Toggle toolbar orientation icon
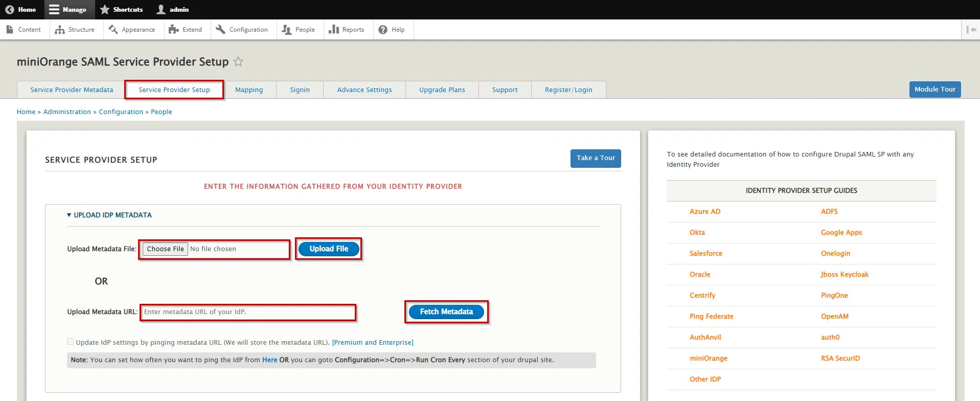The width and height of the screenshot is (980, 401). pos(971,30)
